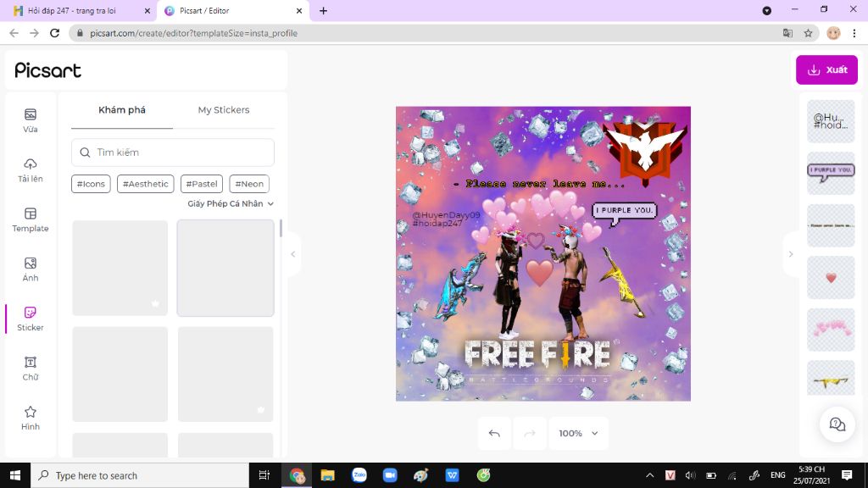The image size is (868, 488).
Task: Open the 100% zoom dropdown
Action: point(578,433)
